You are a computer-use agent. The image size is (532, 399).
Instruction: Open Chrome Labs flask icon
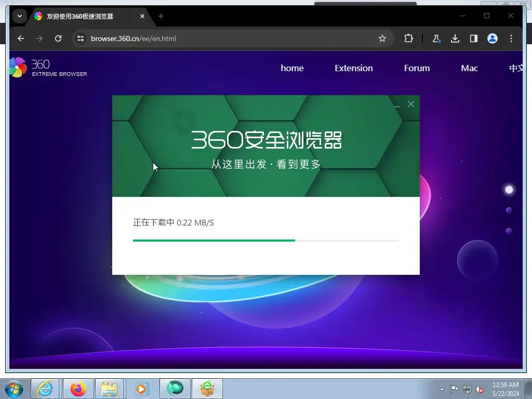[x=436, y=38]
